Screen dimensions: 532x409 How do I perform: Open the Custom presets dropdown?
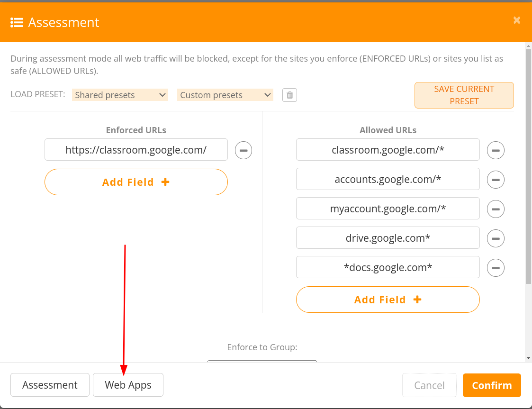pos(225,95)
